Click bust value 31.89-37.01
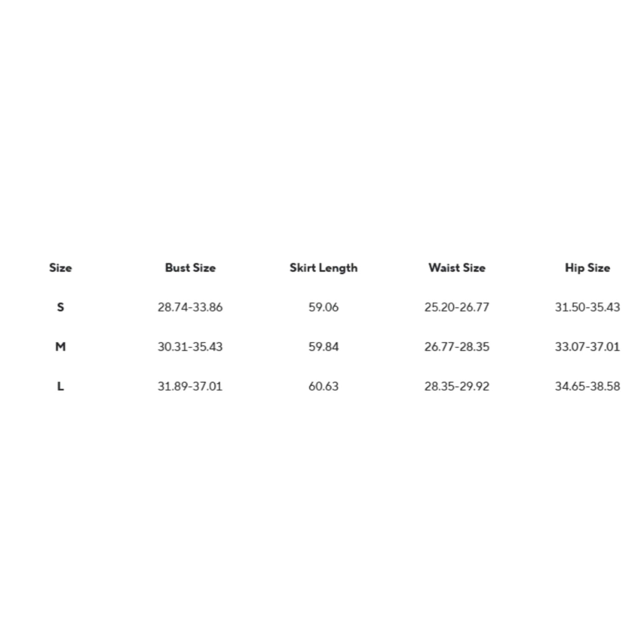The image size is (644, 644). [x=190, y=386]
